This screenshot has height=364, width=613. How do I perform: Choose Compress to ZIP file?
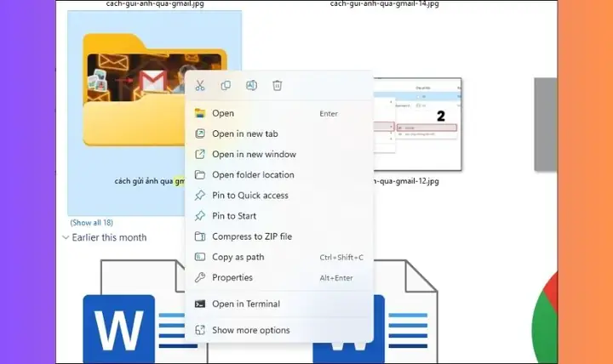tap(279, 236)
